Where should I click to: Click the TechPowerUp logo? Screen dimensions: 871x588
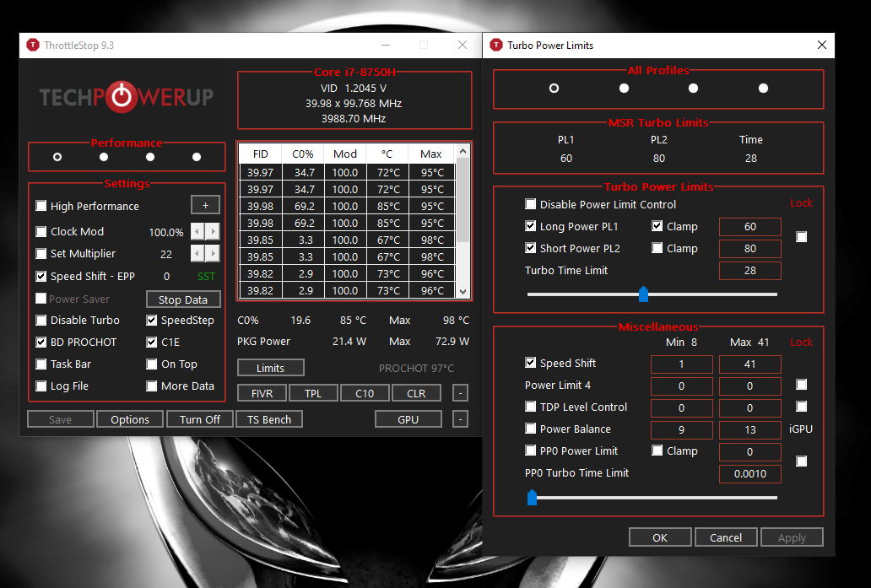point(125,97)
